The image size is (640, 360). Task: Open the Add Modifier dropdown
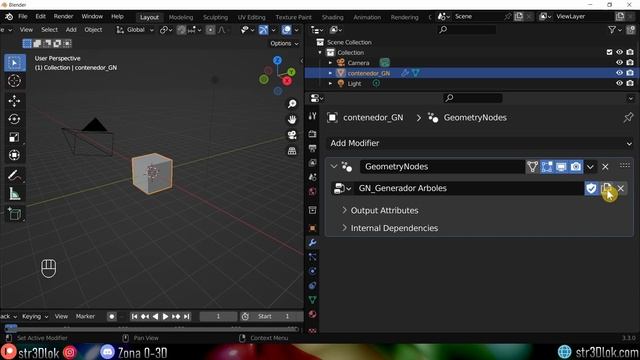pyautogui.click(x=480, y=143)
